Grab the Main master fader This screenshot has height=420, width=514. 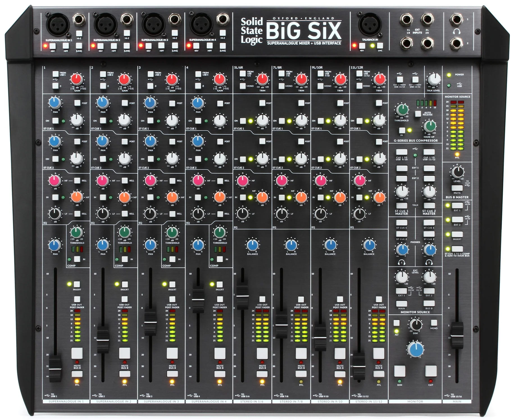click(x=457, y=335)
